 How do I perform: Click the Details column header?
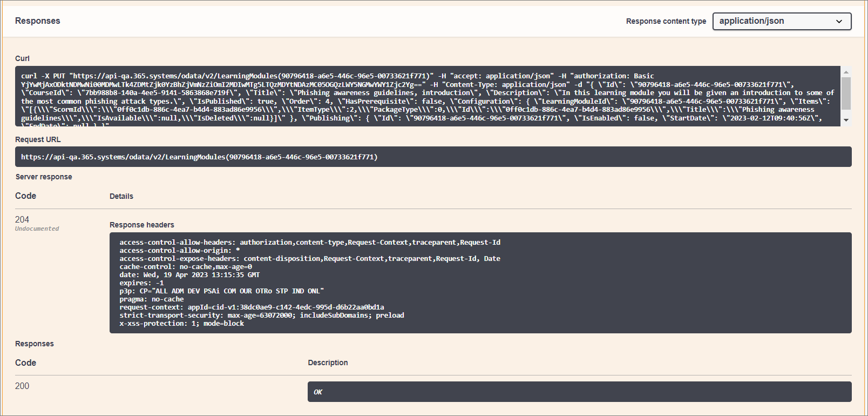tap(121, 196)
